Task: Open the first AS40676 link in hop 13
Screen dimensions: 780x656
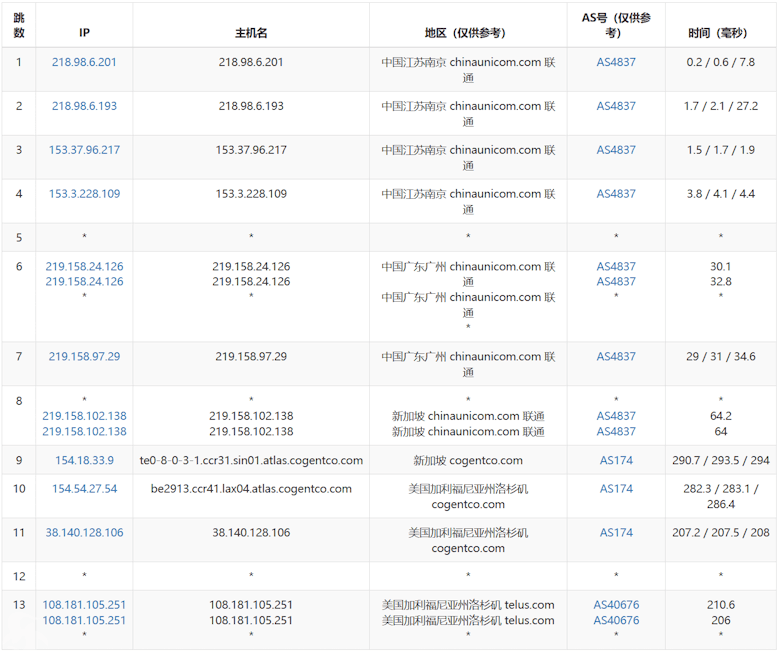Action: (x=616, y=605)
